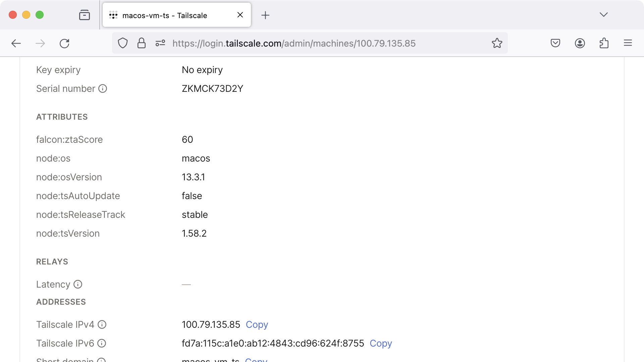644x362 pixels.
Task: Open Firefox View recent browsing button
Action: [x=85, y=15]
